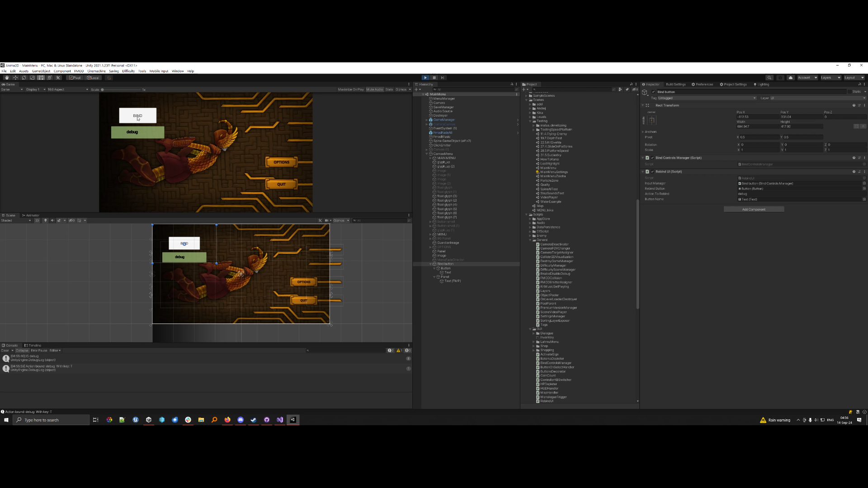This screenshot has width=868, height=488.
Task: Open Shaded draw mode dropdown
Action: click(x=16, y=221)
